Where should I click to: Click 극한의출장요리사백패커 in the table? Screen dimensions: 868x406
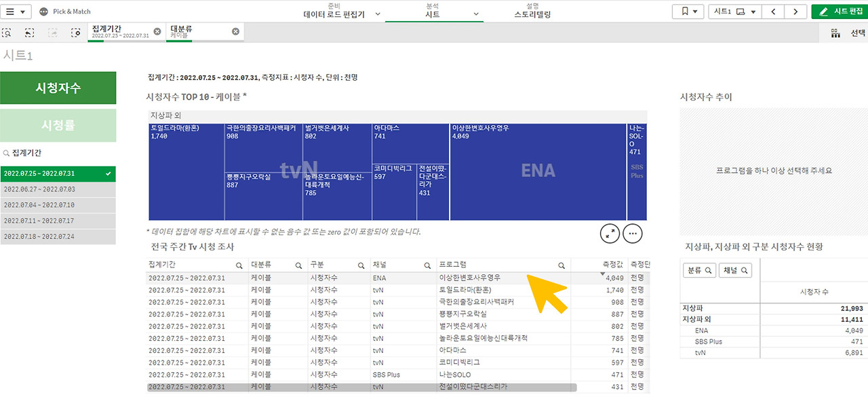[504, 302]
